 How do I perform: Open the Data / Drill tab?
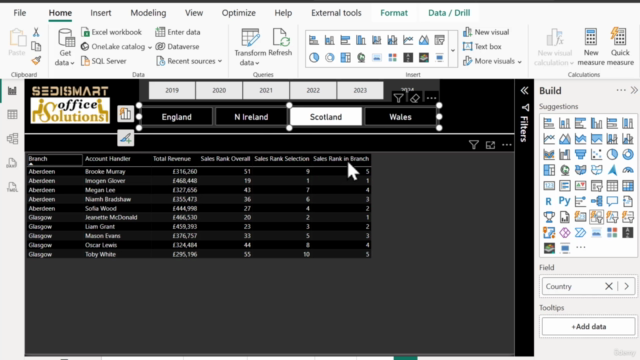tap(449, 13)
